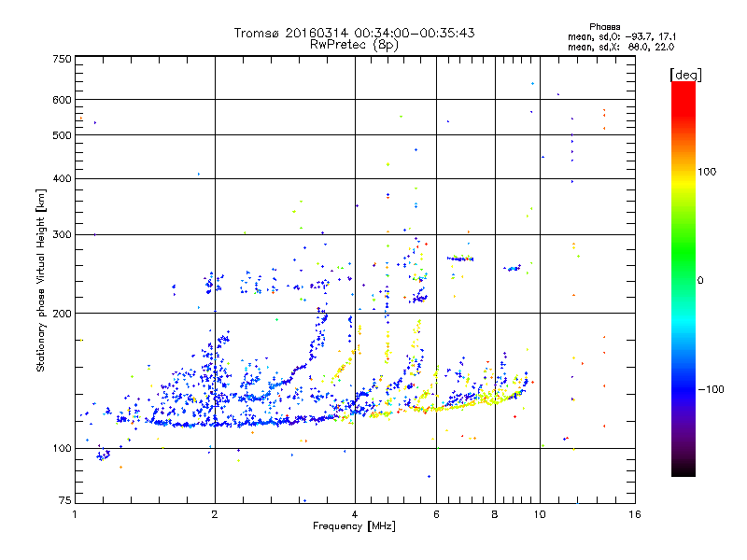The image size is (747, 560).
Task: Click the blue echo cluster near 7 MHz, 260 km
Action: click(460, 259)
